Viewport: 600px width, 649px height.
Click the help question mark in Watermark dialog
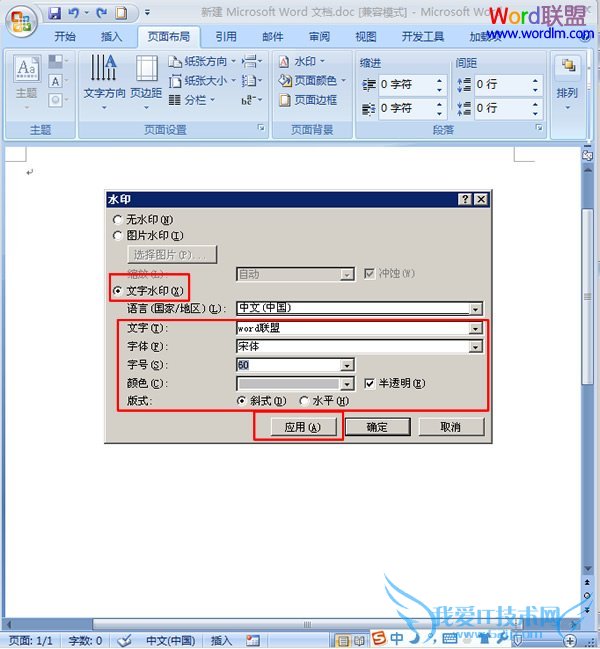(x=465, y=199)
